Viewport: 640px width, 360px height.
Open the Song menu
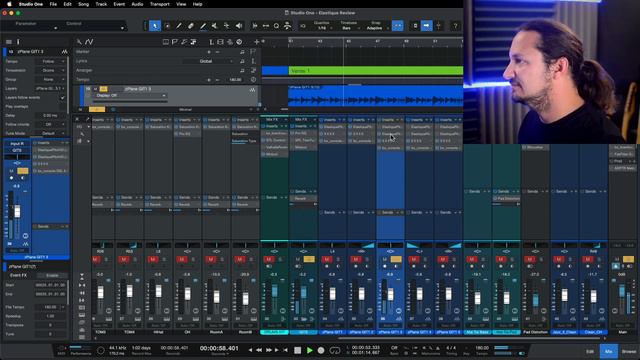coord(83,4)
